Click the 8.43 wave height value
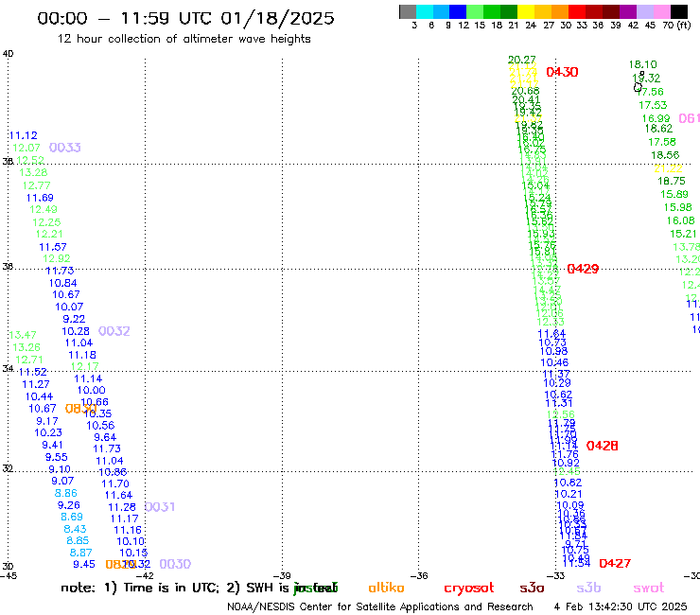 tap(75, 529)
